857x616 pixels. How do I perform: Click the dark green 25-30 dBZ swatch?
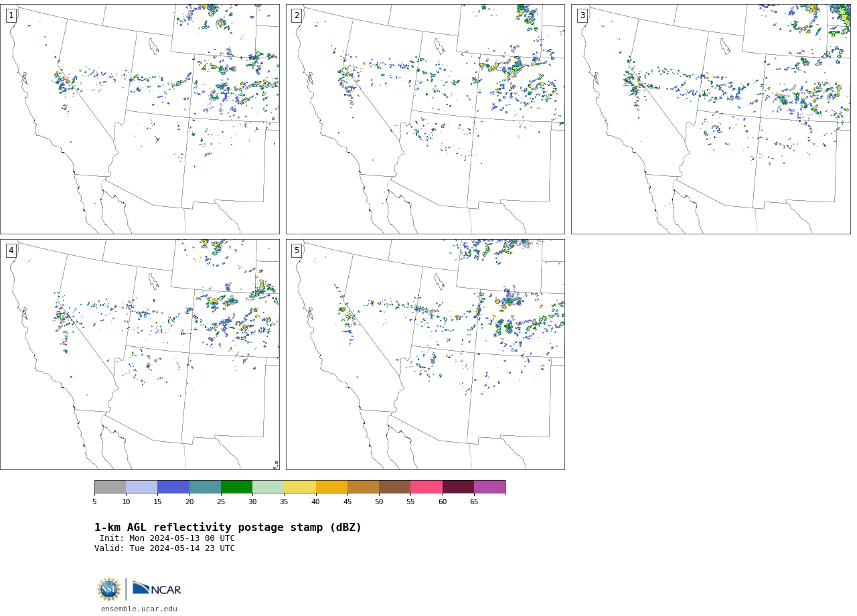[236, 487]
